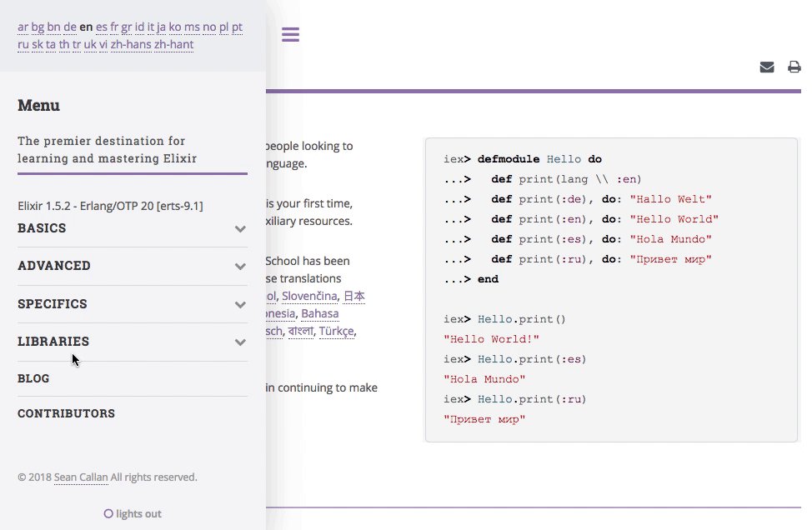Click the Elixir 1.5.2 version text
The height and width of the screenshot is (530, 812).
click(110, 206)
